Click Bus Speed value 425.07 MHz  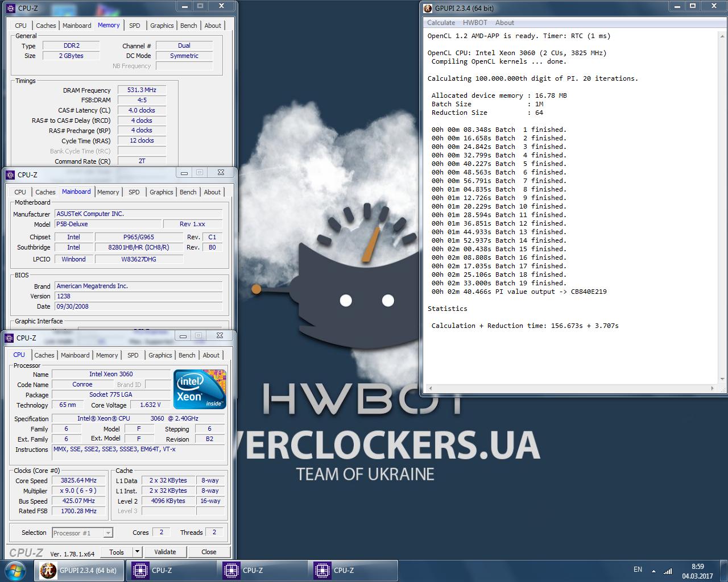coord(79,501)
